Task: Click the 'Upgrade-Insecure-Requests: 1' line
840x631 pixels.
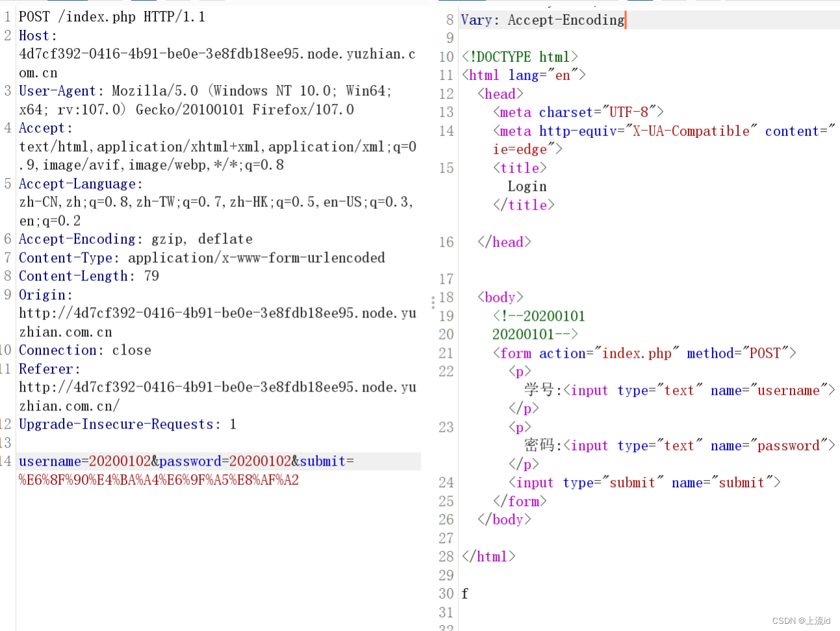Action: coord(127,424)
